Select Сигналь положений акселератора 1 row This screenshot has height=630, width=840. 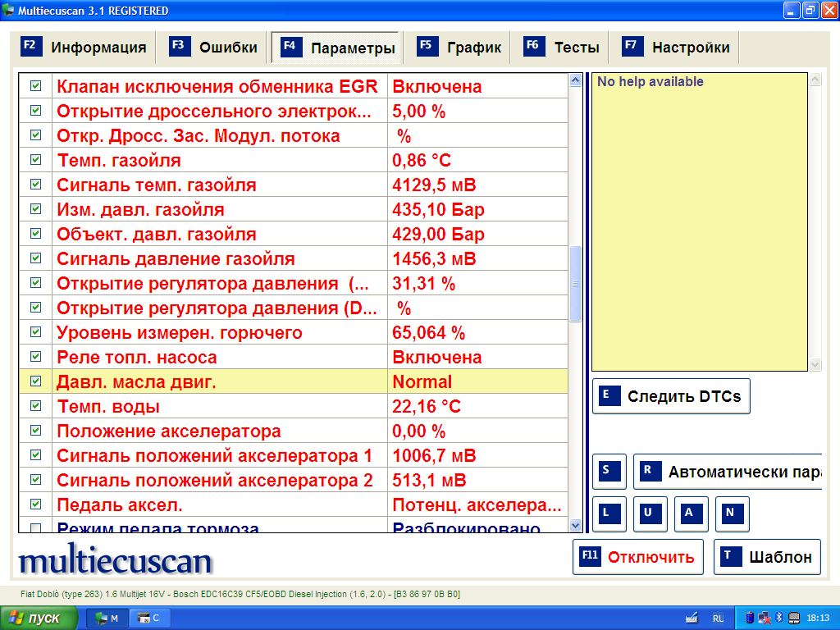click(x=294, y=455)
